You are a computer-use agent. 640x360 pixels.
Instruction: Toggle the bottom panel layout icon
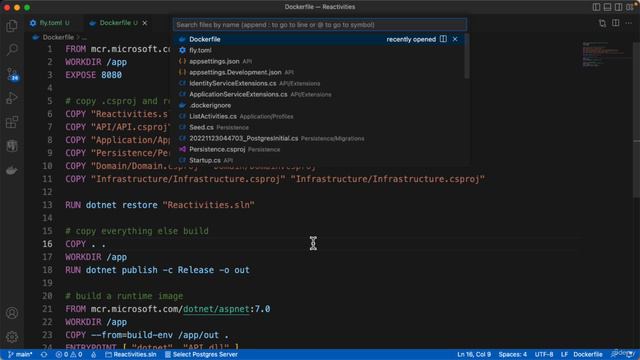tap(607, 7)
